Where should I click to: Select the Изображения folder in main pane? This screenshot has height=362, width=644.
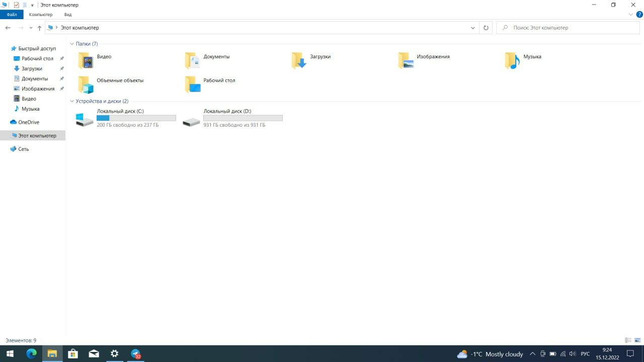pyautogui.click(x=424, y=60)
